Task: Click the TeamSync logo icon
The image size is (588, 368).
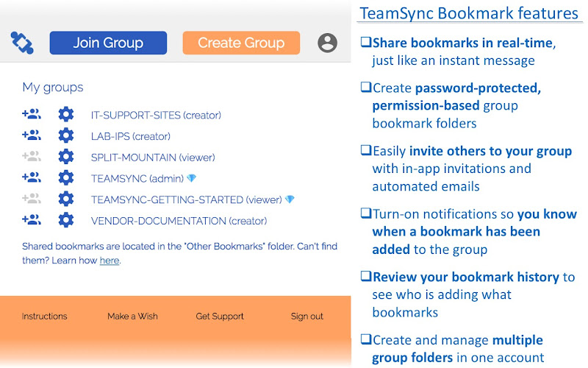Action: click(x=22, y=43)
